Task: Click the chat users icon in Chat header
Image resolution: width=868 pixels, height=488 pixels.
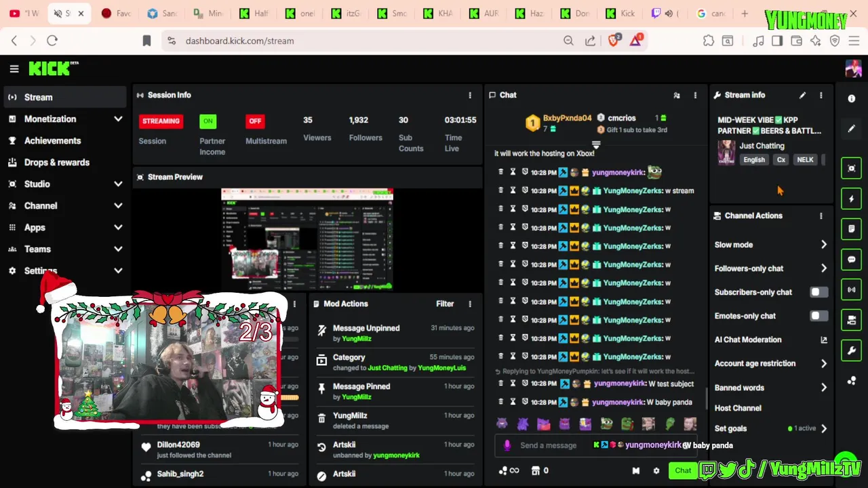Action: [677, 96]
